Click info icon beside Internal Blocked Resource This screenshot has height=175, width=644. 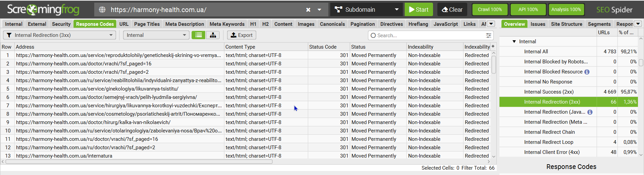coord(587,72)
